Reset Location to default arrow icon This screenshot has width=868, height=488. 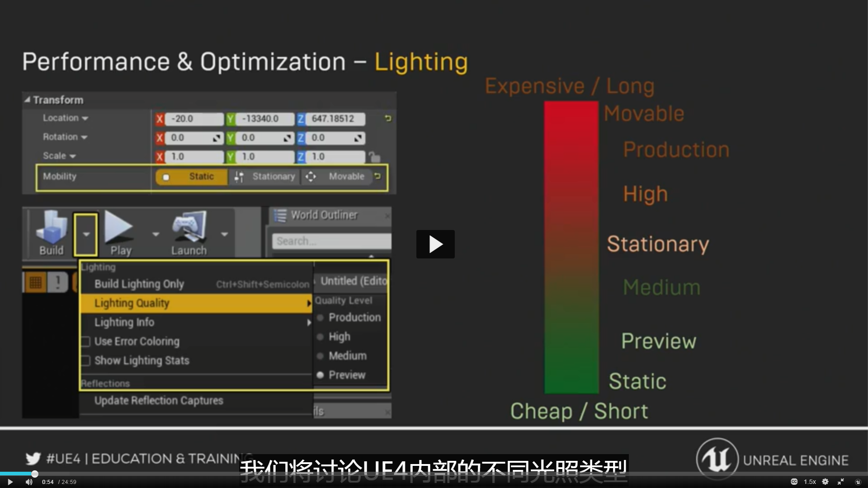388,118
